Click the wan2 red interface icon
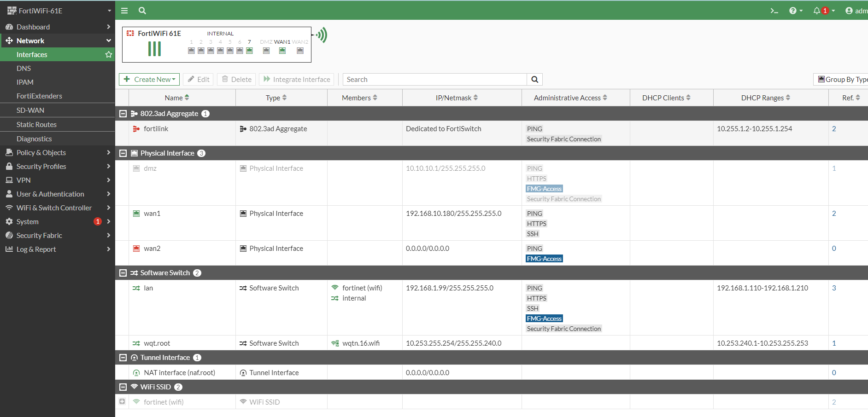 [136, 249]
